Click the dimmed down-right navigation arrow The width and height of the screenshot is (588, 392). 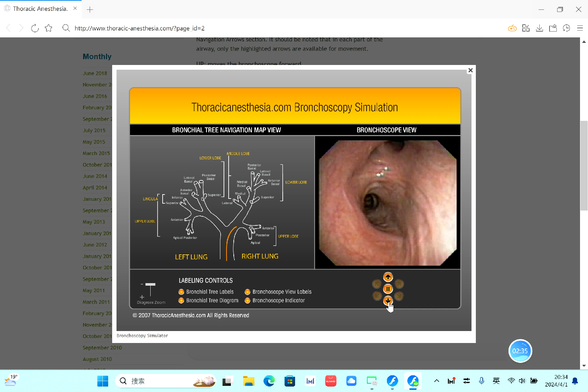[x=399, y=296]
